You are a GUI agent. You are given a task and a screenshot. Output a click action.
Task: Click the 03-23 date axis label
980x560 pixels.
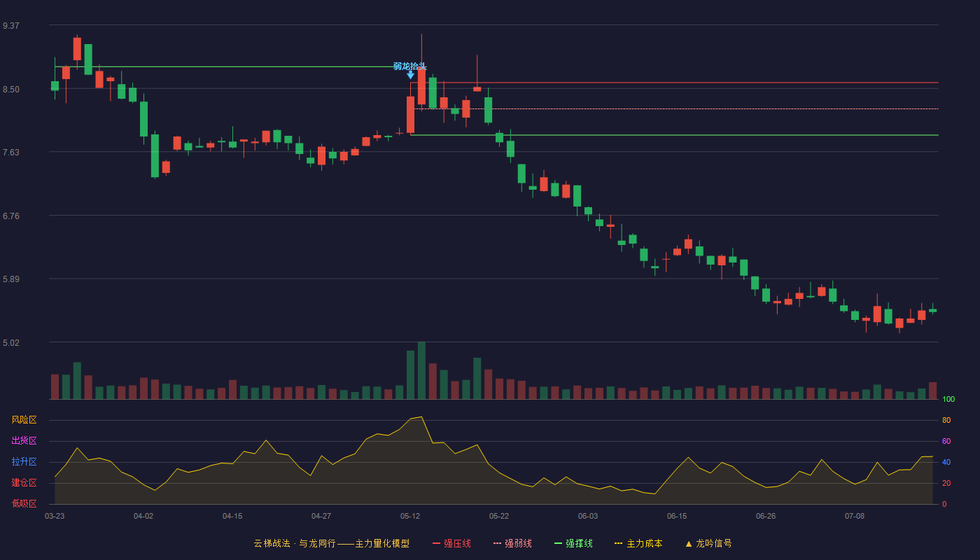[x=55, y=516]
